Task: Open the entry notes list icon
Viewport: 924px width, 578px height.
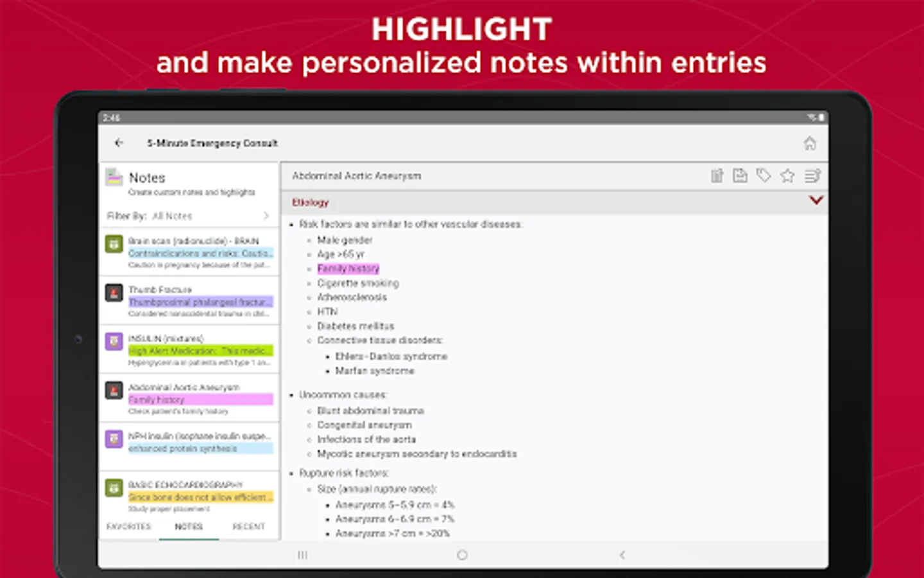Action: [812, 175]
